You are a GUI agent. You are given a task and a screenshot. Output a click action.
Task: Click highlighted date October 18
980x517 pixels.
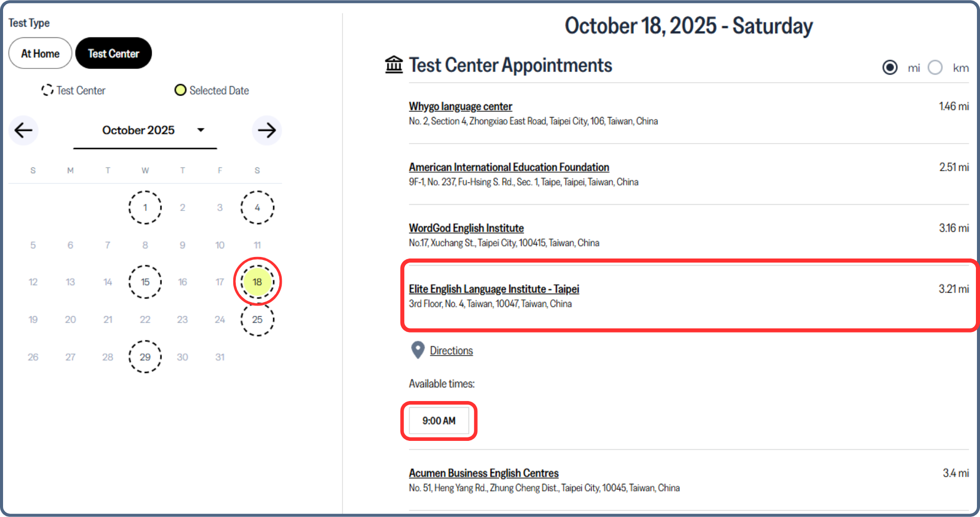(257, 282)
